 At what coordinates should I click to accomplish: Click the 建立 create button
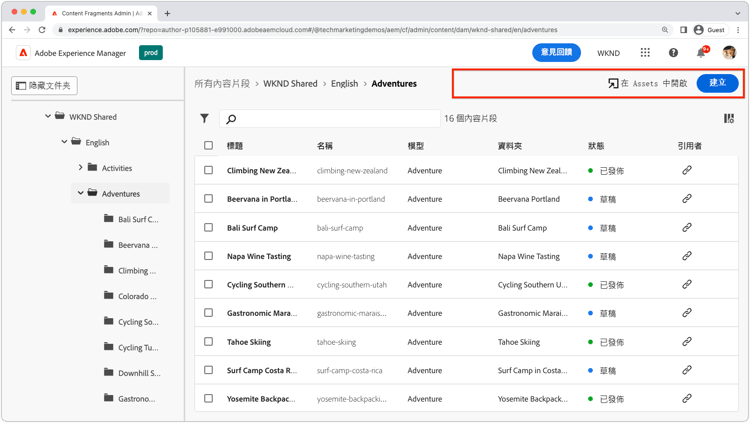(717, 83)
